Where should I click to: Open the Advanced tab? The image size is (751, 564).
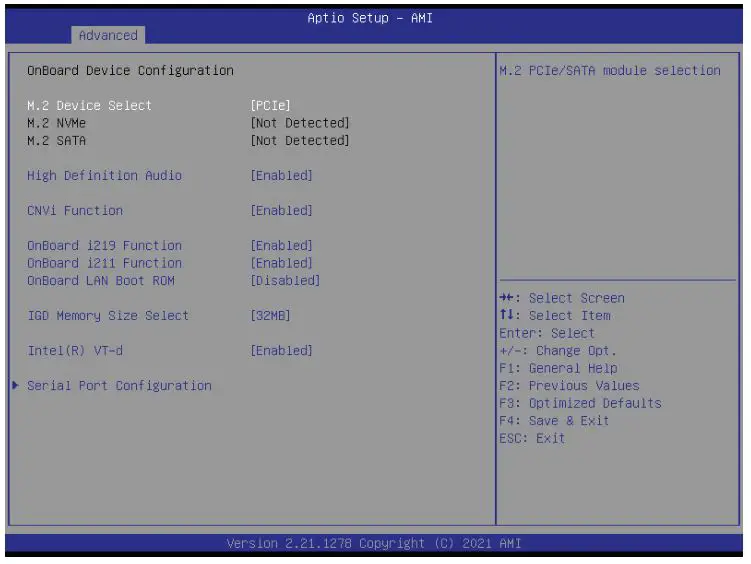(108, 35)
